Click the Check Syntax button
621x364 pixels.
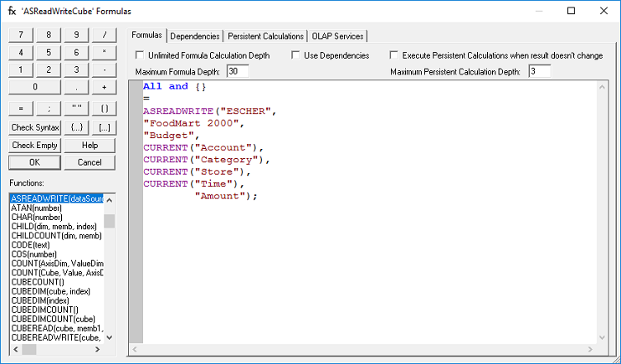pos(34,127)
